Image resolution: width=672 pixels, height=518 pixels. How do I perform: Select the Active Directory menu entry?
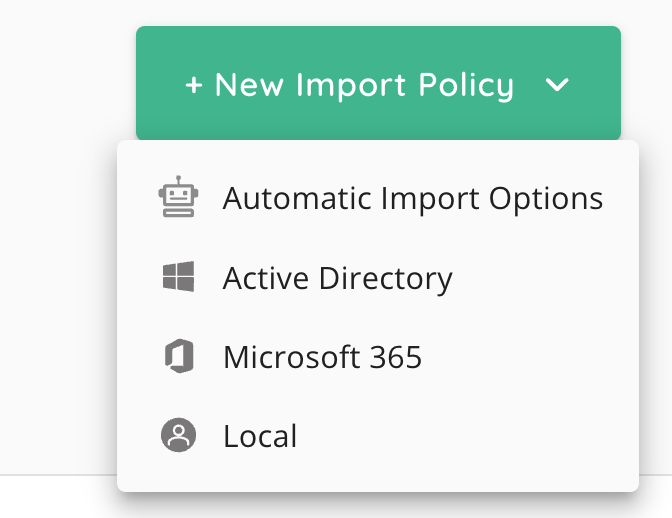(x=378, y=277)
